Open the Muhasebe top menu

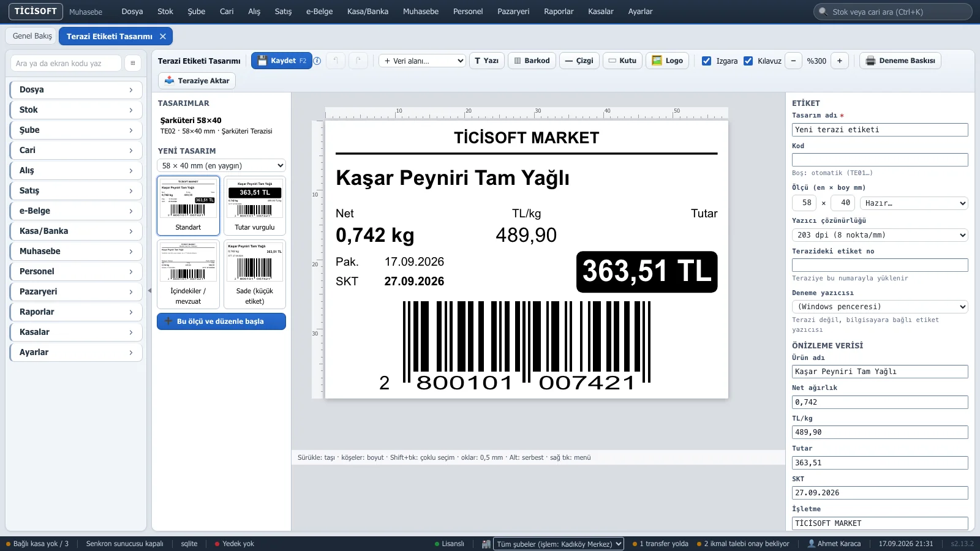tap(421, 12)
